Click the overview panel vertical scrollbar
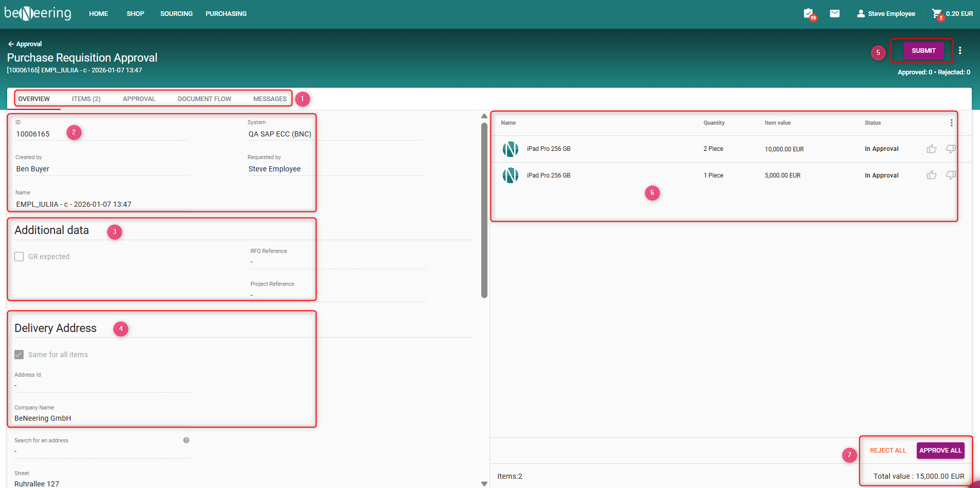Image resolution: width=980 pixels, height=488 pixels. pyautogui.click(x=484, y=210)
